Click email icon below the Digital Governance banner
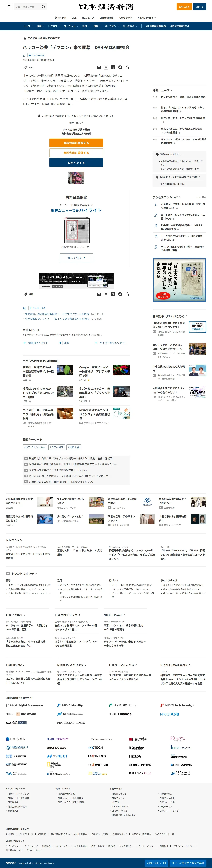This screenshot has height=868, width=212. click(x=99, y=294)
